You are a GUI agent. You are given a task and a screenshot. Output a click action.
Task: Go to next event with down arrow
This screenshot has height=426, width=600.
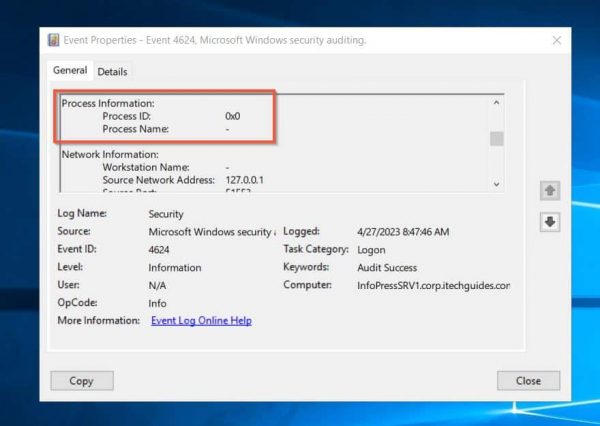click(x=550, y=222)
